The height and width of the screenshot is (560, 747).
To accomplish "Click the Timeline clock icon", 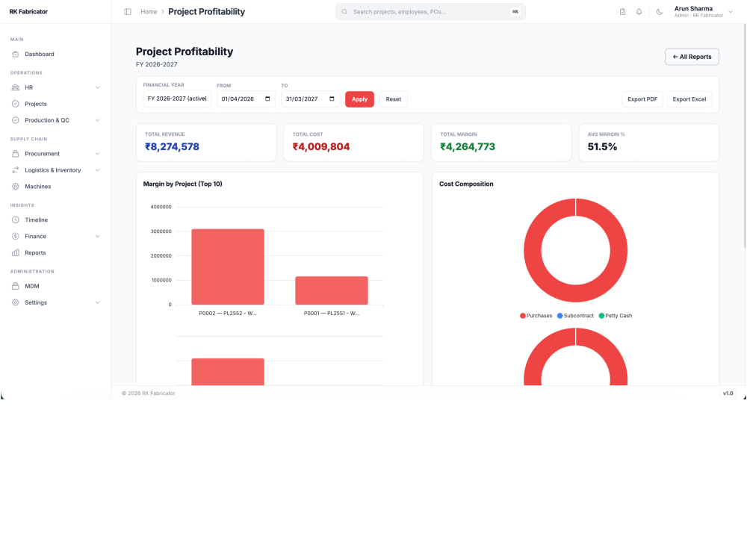I will (x=15, y=220).
